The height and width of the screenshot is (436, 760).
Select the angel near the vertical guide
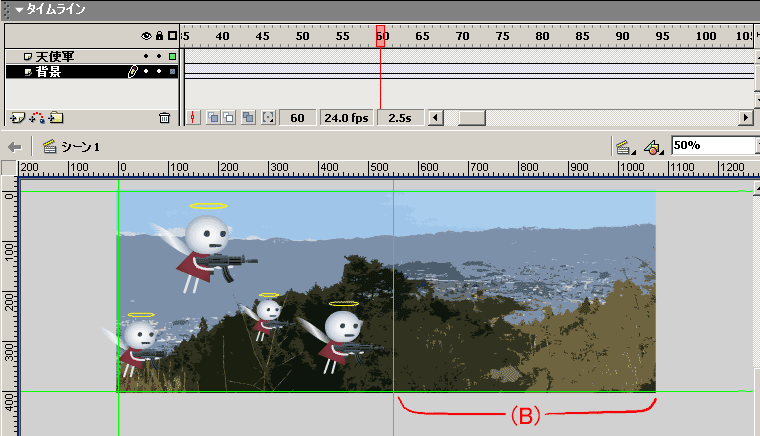[x=340, y=337]
